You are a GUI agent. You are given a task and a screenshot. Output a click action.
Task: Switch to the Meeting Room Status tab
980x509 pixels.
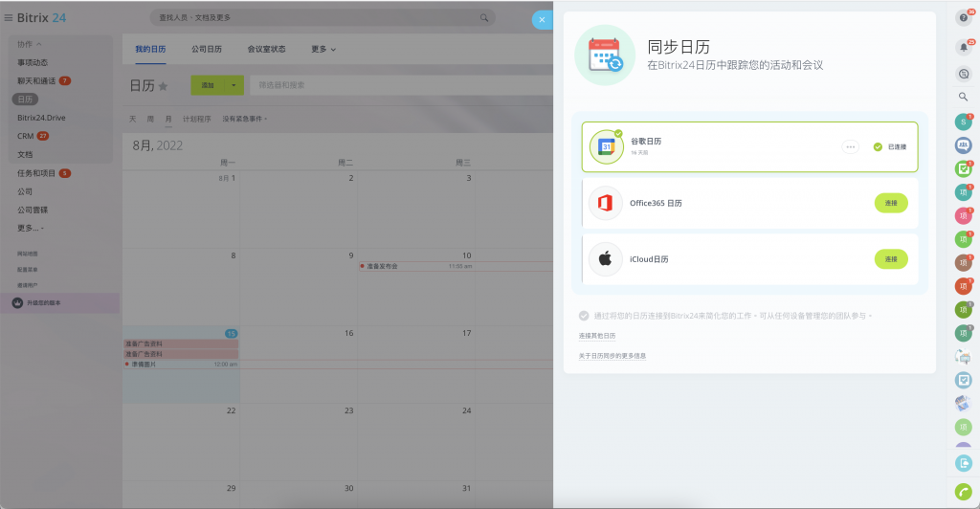(266, 50)
